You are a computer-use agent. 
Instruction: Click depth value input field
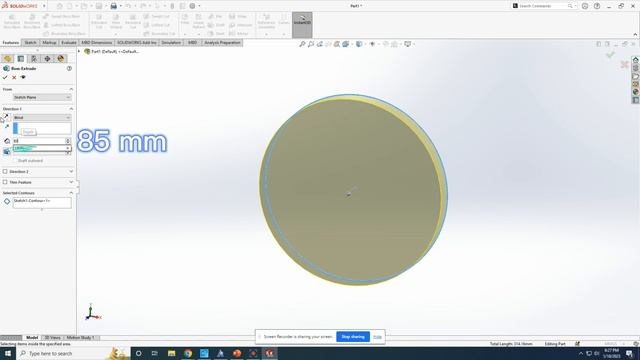pos(39,141)
